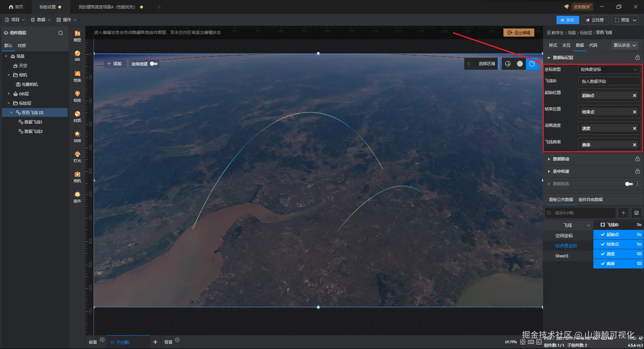The image size is (644, 349).
Task: Open the 模型 model icon in sidebar
Action: (77, 35)
